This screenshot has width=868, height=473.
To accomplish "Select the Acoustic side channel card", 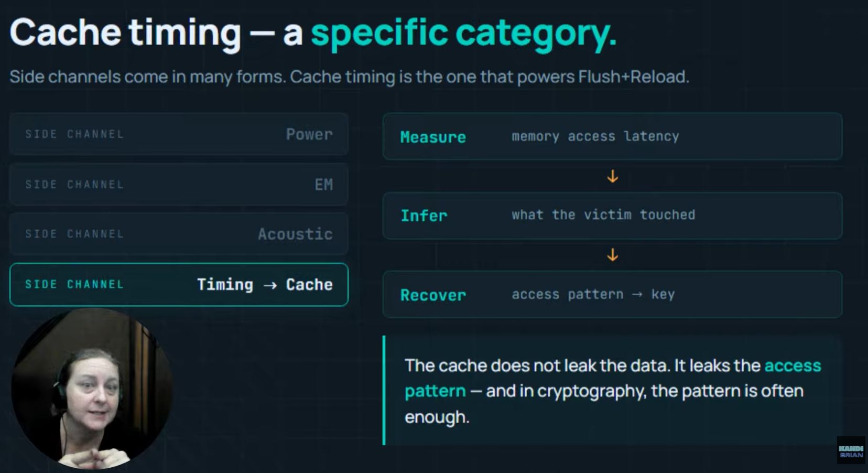I will tap(179, 233).
